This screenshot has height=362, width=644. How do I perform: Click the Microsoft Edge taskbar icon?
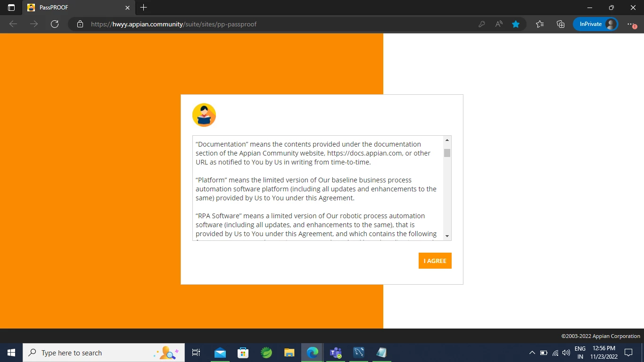click(313, 353)
